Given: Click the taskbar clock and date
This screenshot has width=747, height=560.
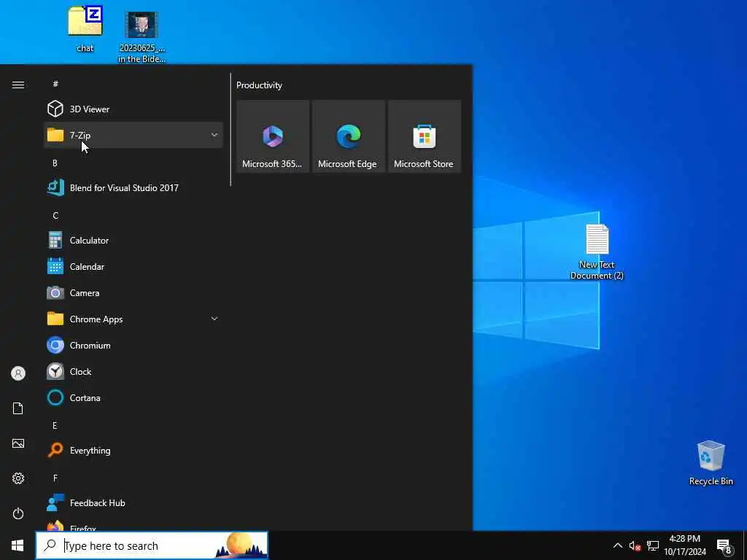Looking at the screenshot, I should 684,545.
